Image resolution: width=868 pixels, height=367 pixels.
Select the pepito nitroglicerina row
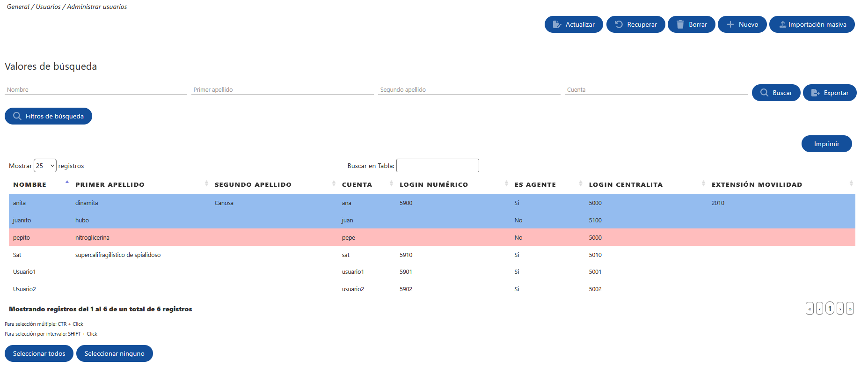432,237
